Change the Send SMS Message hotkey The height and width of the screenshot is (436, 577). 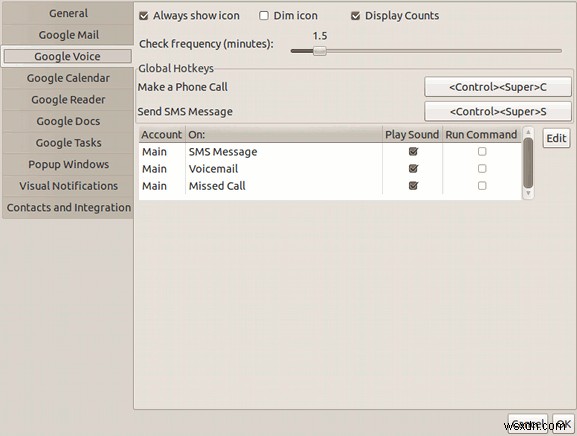(498, 111)
